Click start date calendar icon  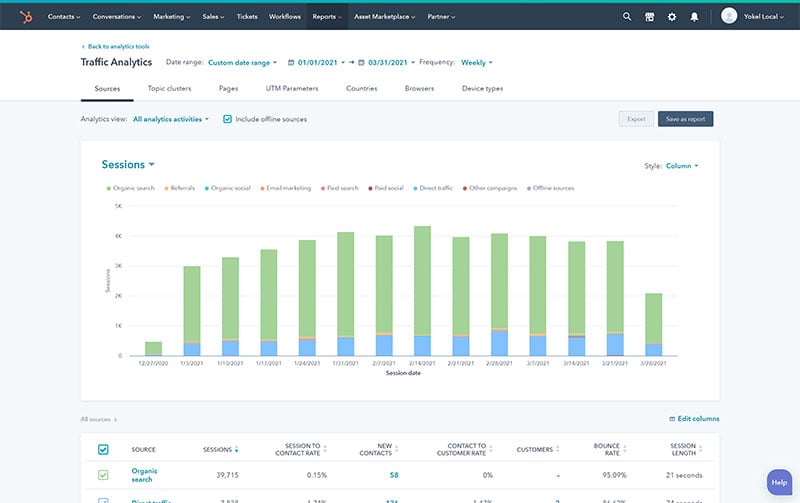point(291,63)
